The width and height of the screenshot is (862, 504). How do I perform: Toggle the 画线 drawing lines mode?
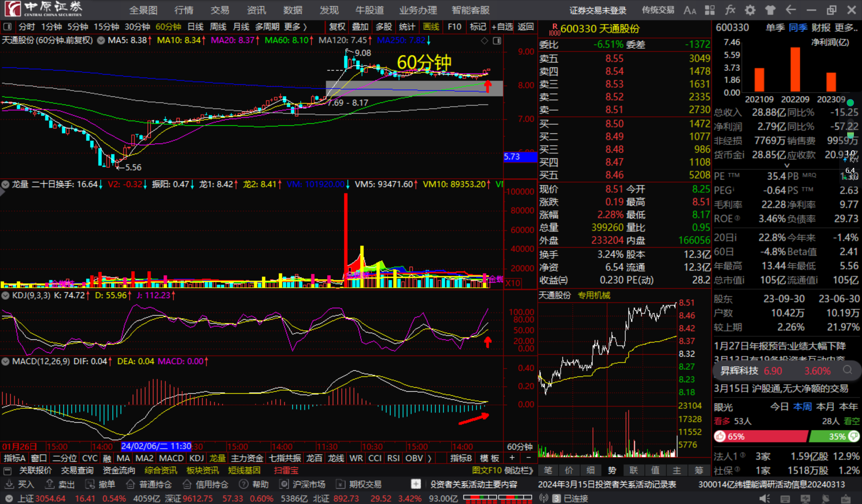click(431, 27)
